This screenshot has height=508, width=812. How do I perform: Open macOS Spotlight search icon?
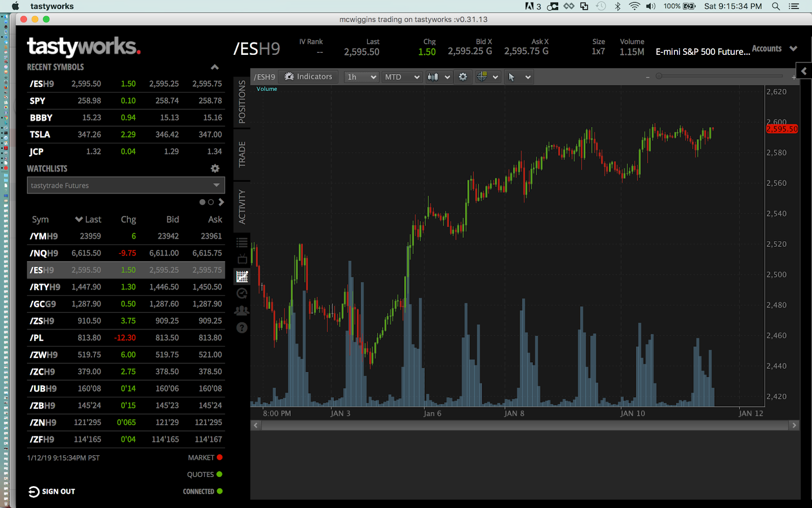(775, 6)
